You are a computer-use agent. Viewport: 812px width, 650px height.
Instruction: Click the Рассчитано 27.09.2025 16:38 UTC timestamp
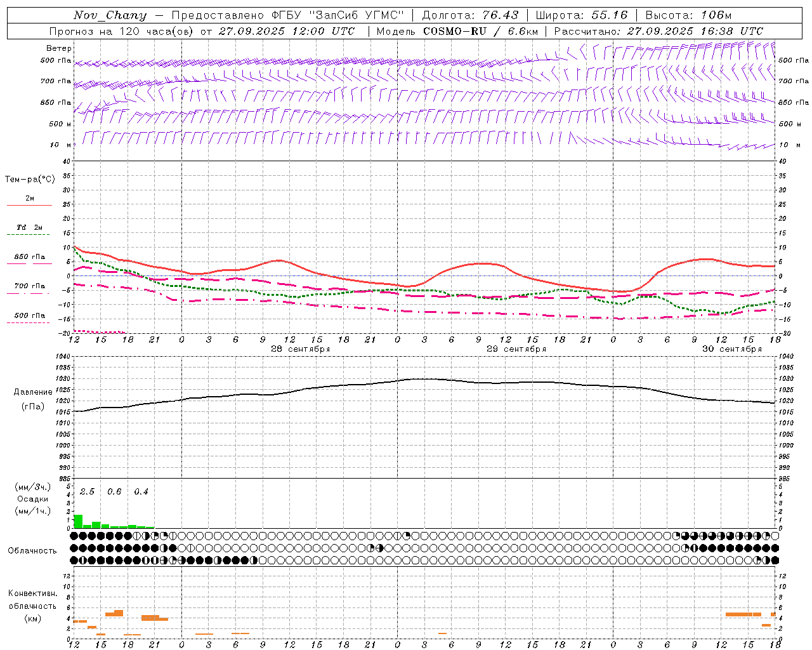point(658,31)
